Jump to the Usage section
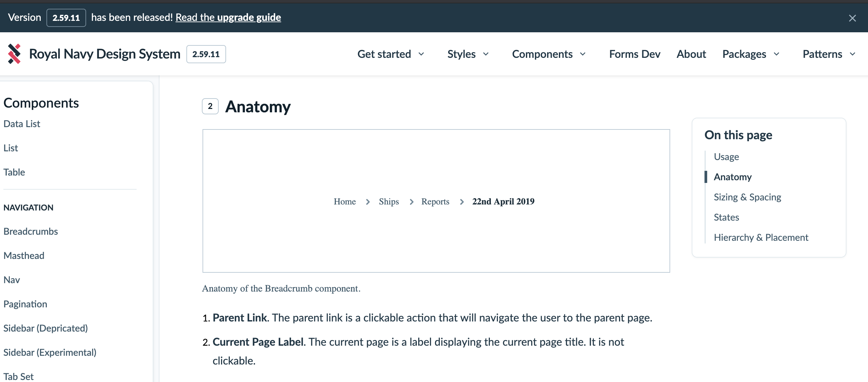This screenshot has width=868, height=382. [x=726, y=156]
